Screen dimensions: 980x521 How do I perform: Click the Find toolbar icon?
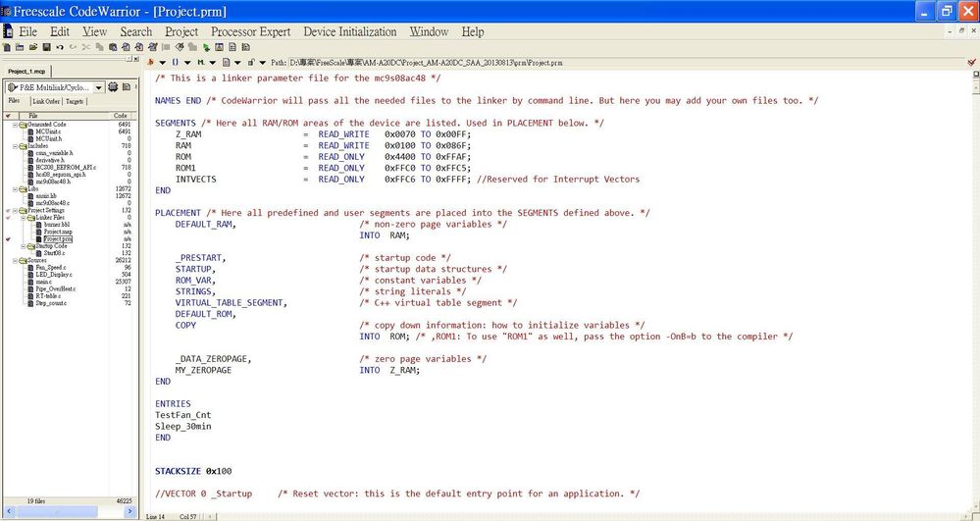click(x=126, y=47)
